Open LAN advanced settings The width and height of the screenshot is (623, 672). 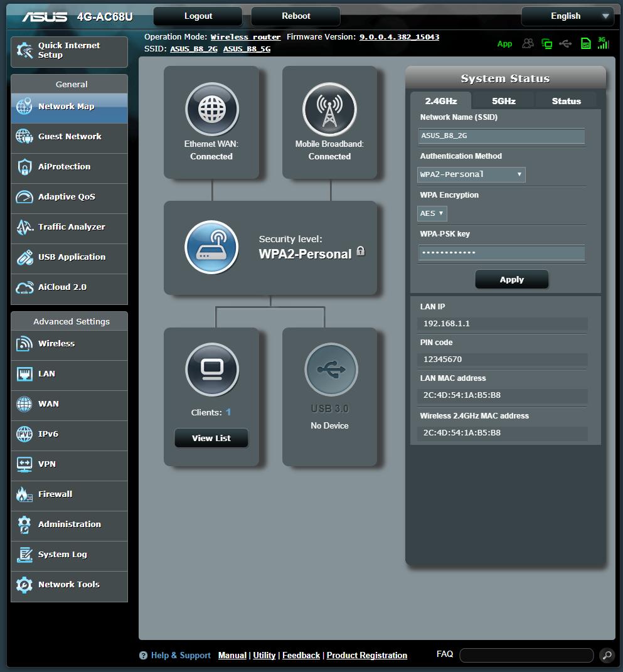point(70,374)
